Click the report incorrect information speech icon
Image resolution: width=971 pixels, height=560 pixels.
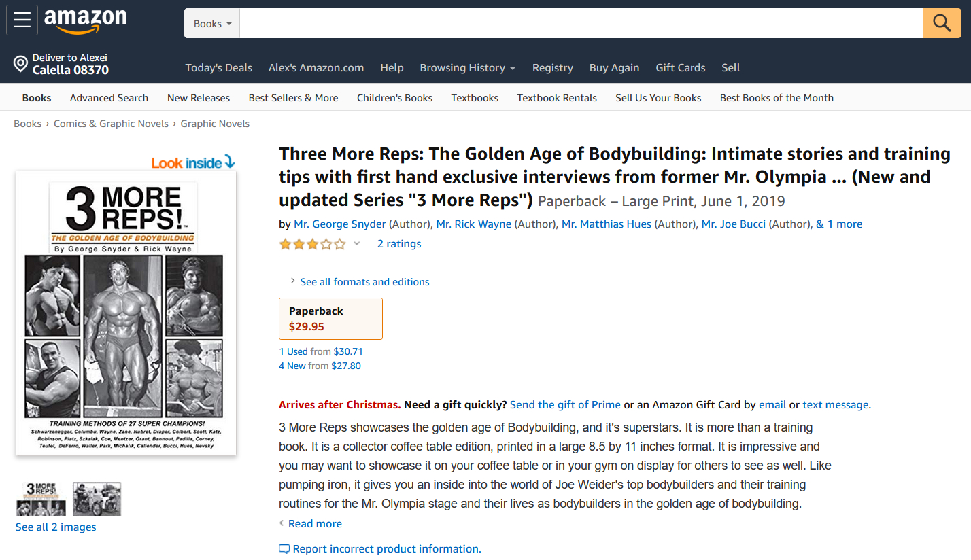point(284,549)
